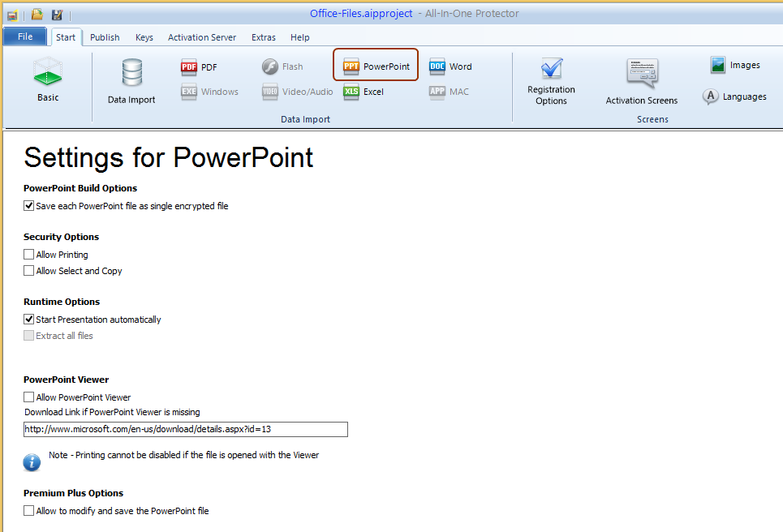Screen dimensions: 783x532
Task: Select the Excel XLS import icon
Action: [351, 92]
